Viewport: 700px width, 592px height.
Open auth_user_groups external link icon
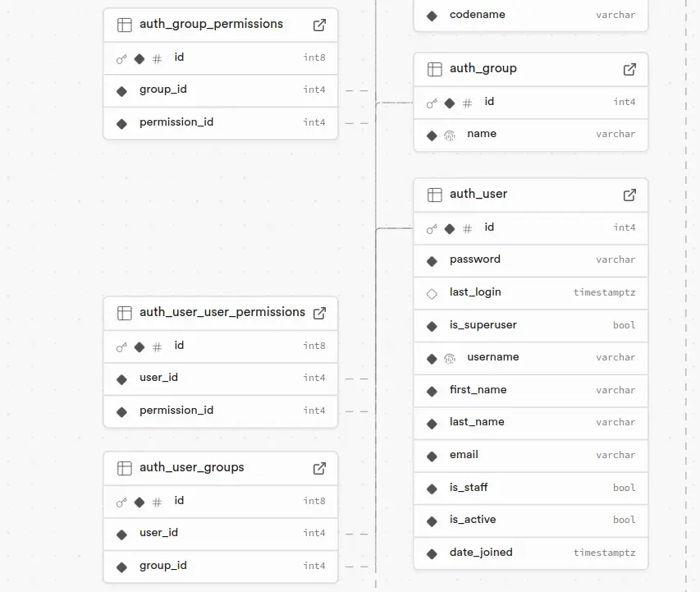pyautogui.click(x=319, y=468)
